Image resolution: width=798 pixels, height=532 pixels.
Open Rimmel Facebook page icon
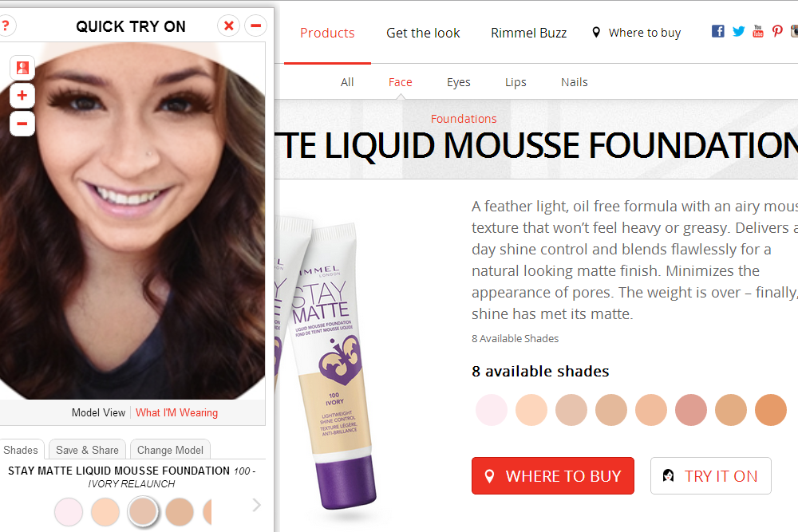(x=717, y=31)
